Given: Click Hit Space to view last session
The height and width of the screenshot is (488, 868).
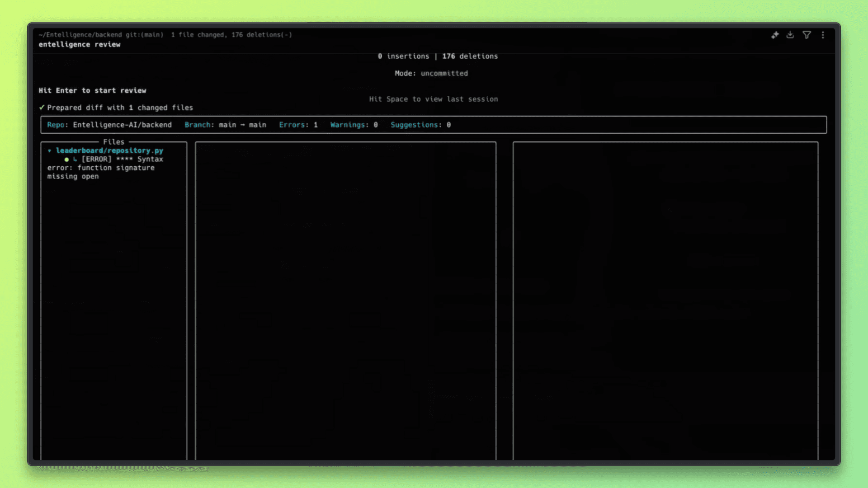Looking at the screenshot, I should [433, 99].
